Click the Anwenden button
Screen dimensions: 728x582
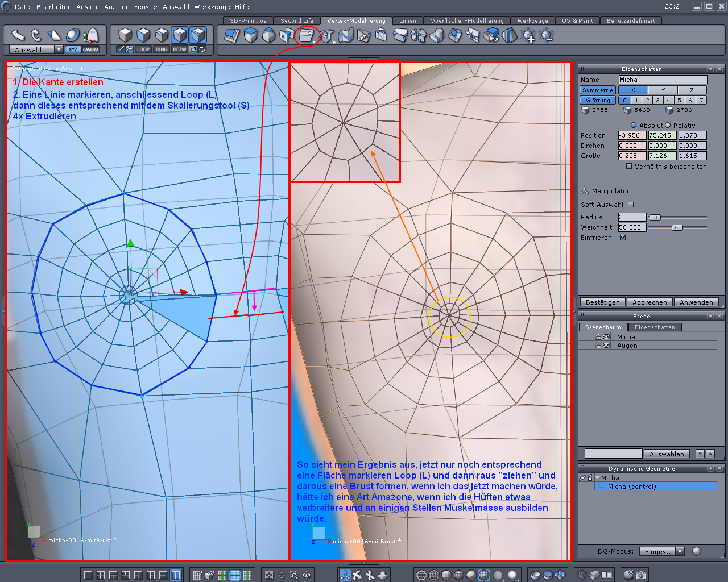[696, 302]
